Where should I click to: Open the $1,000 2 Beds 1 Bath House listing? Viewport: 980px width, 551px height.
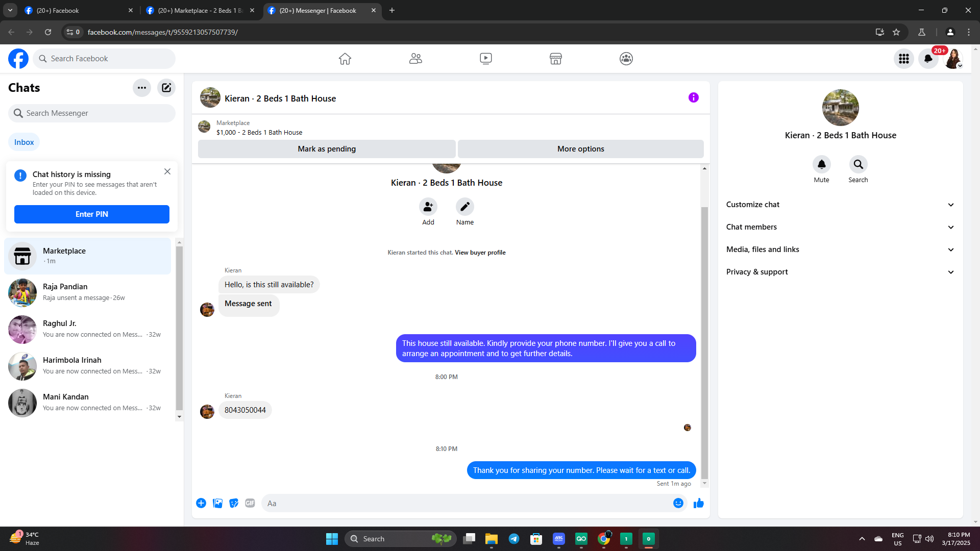pyautogui.click(x=259, y=133)
